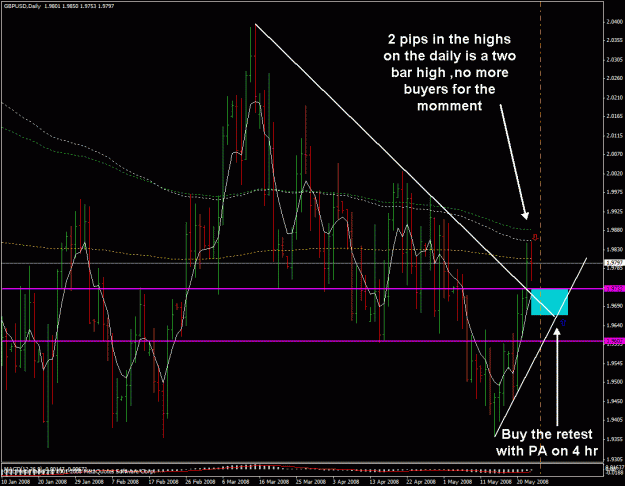
Task: Click the 1.9925 price axis label
Action: click(614, 211)
